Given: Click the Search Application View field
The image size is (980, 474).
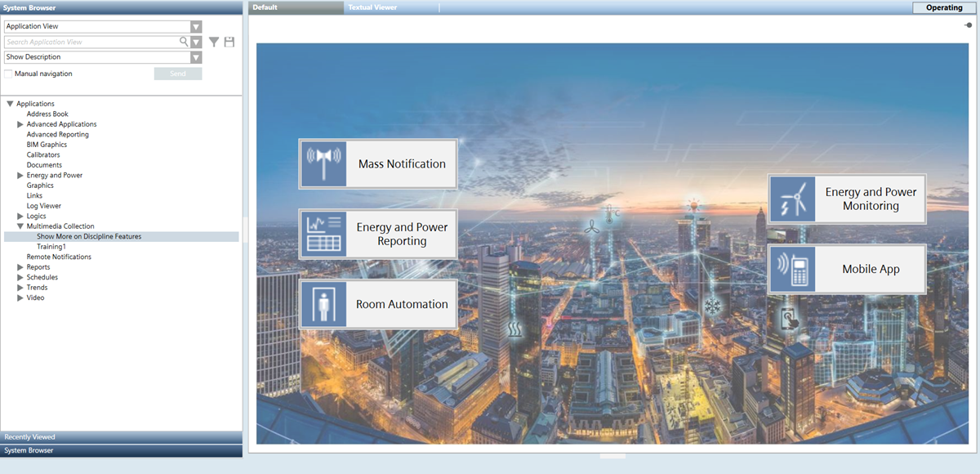Looking at the screenshot, I should [x=90, y=42].
